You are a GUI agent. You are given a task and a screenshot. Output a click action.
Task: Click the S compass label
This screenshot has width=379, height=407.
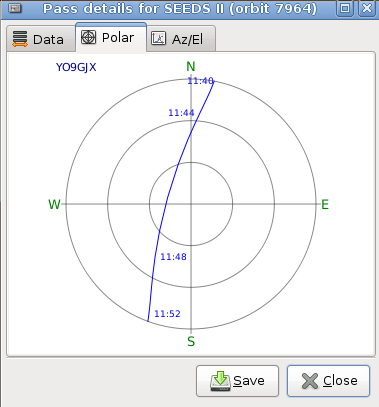point(191,342)
